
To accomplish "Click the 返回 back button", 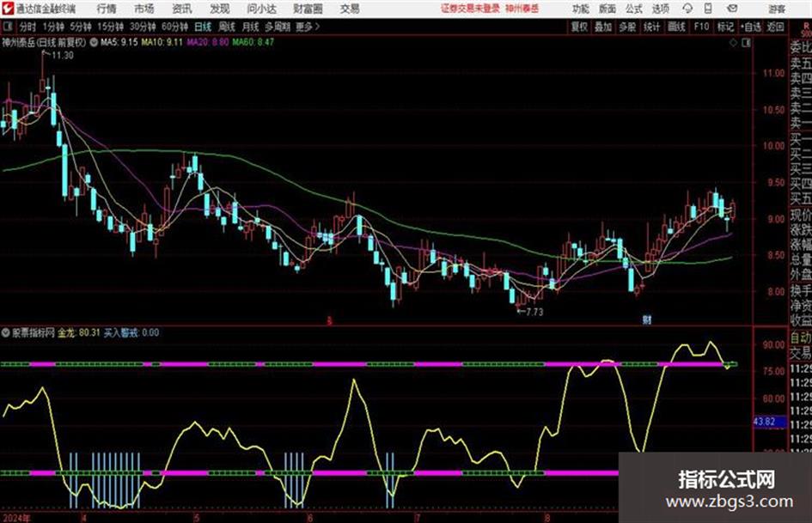I will 775,27.
